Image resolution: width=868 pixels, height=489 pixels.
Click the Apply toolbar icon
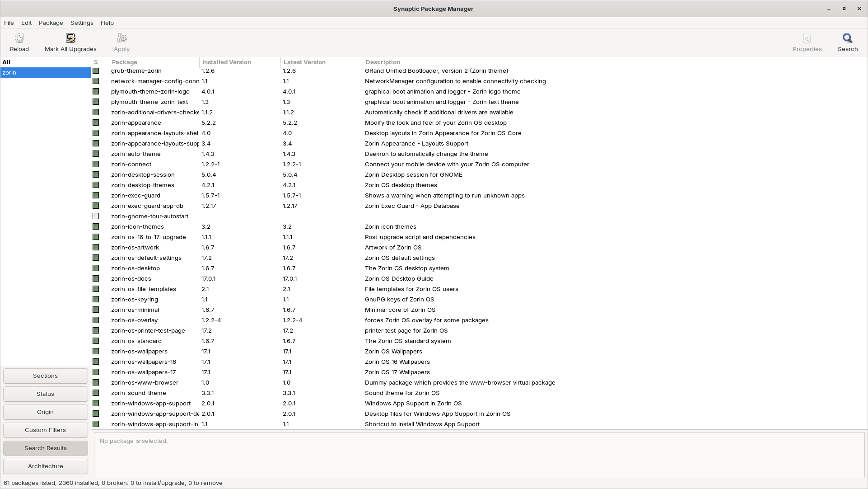click(121, 38)
